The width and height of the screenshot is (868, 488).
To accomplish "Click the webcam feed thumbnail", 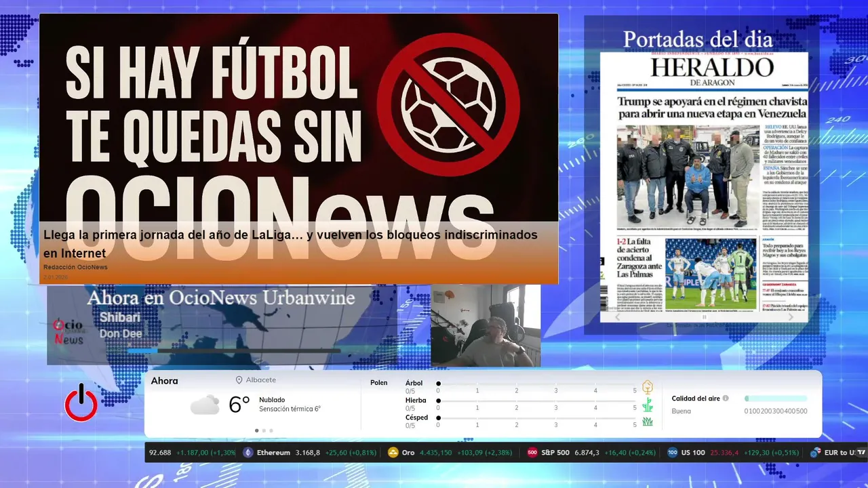I will [486, 326].
